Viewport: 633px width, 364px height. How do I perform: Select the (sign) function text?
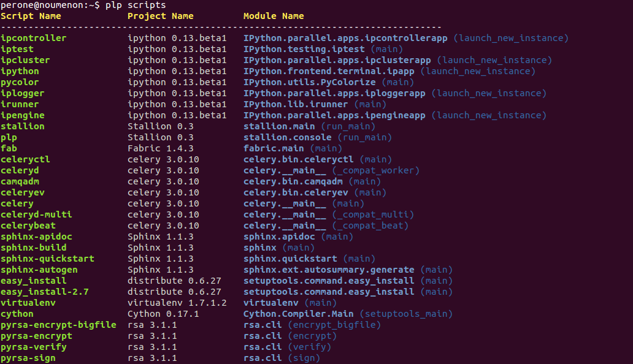tap(304, 358)
